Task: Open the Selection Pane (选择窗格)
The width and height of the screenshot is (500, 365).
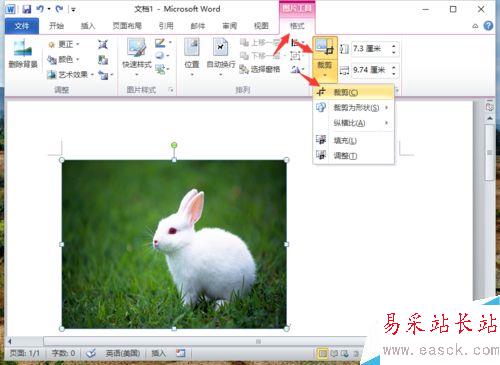Action: (x=260, y=69)
